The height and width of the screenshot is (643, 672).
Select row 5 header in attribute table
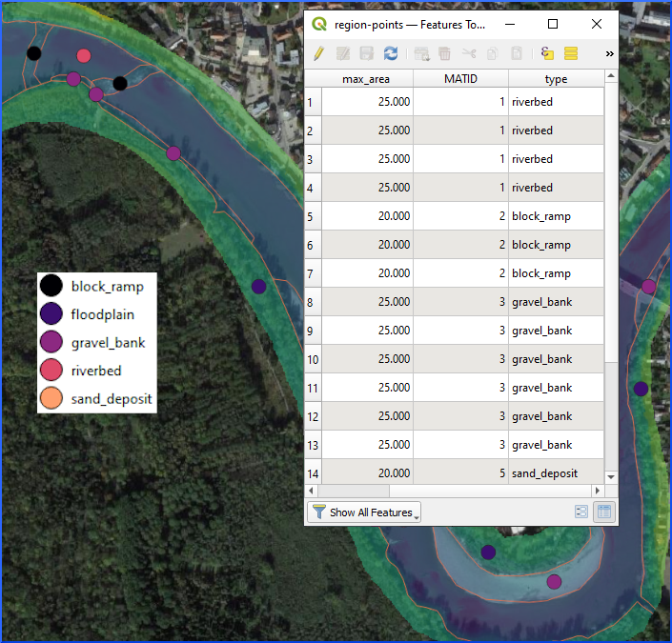313,216
